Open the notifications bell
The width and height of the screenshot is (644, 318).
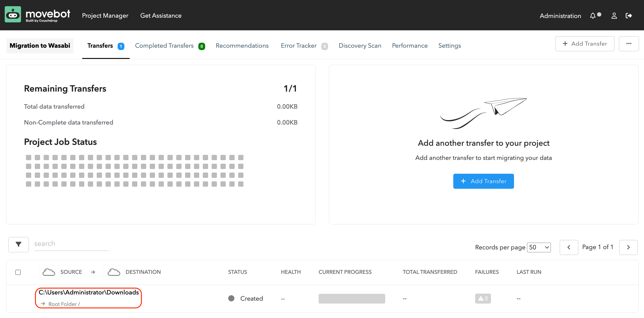[593, 16]
